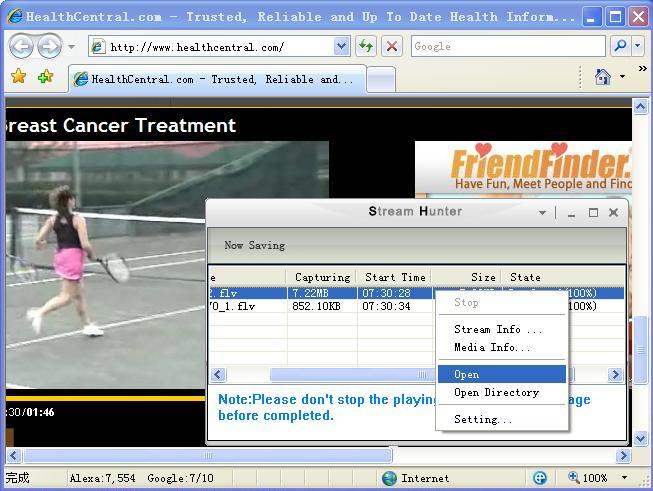The image size is (653, 491).
Task: Click browser page scroll down arrow
Action: pyautogui.click(x=641, y=438)
